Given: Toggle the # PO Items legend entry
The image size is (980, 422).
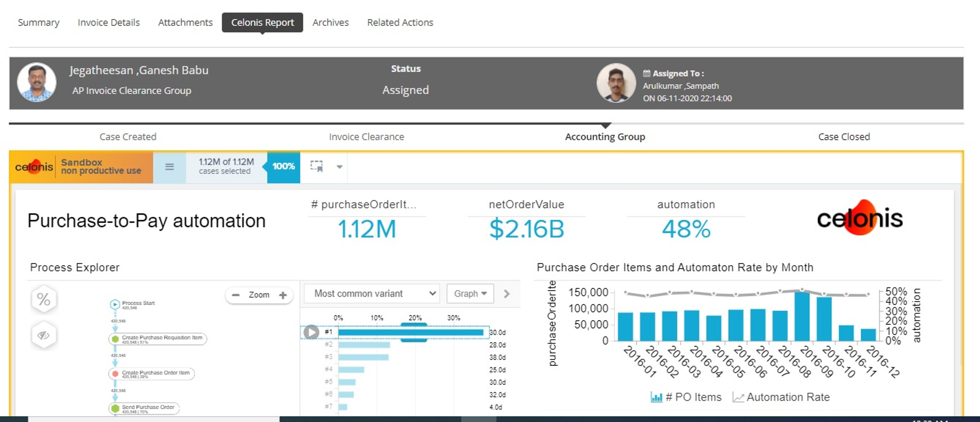Looking at the screenshot, I should (x=686, y=397).
